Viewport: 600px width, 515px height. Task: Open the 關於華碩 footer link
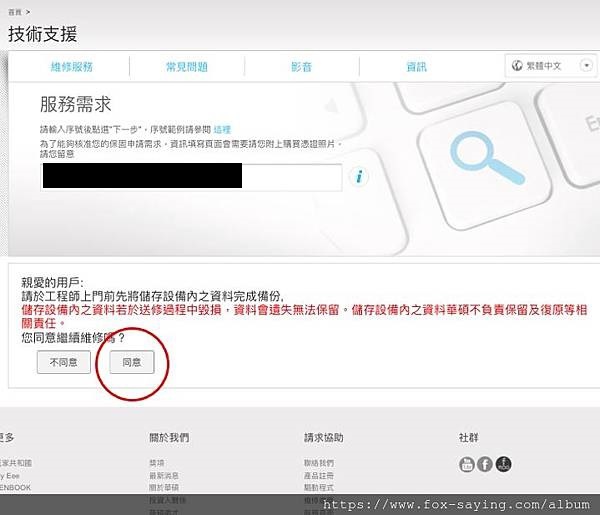[164, 487]
